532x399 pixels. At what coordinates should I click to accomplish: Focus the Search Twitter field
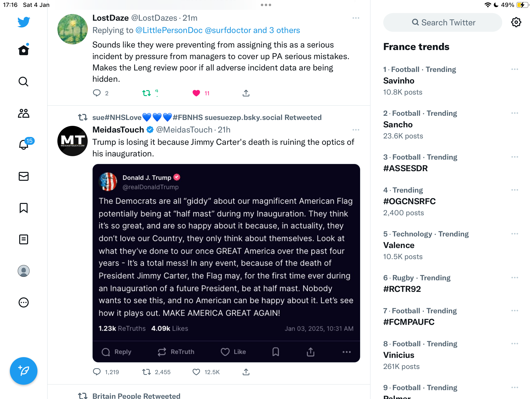(x=443, y=22)
